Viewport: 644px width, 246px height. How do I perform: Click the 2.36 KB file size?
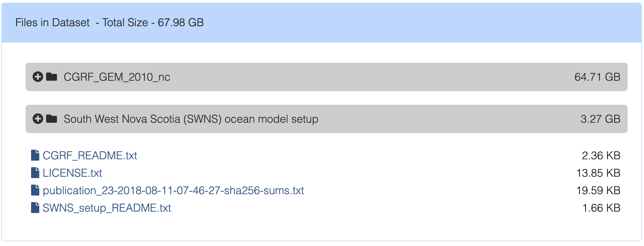(x=601, y=155)
